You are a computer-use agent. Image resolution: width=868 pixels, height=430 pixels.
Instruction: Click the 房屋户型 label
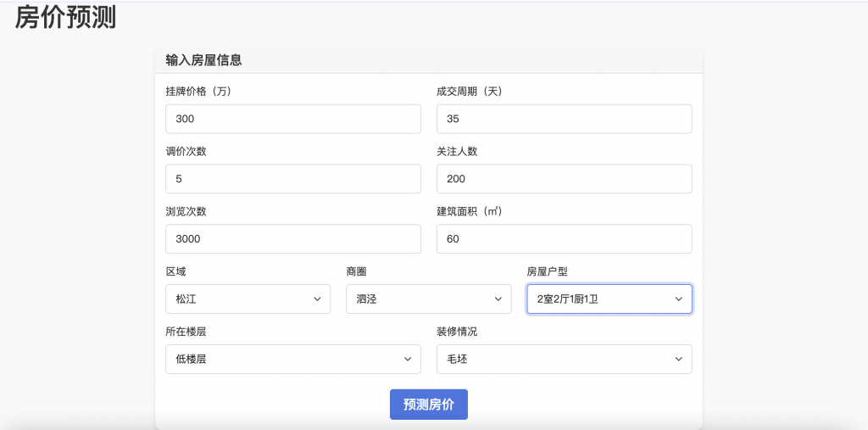[x=547, y=271]
